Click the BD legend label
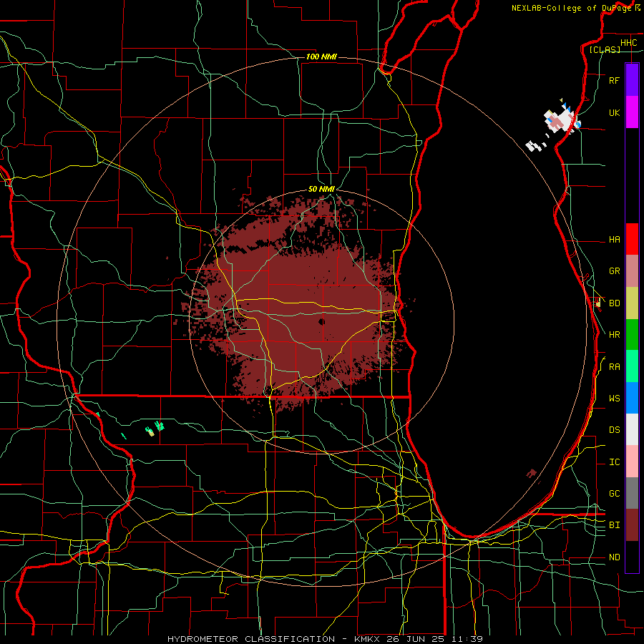 (614, 303)
